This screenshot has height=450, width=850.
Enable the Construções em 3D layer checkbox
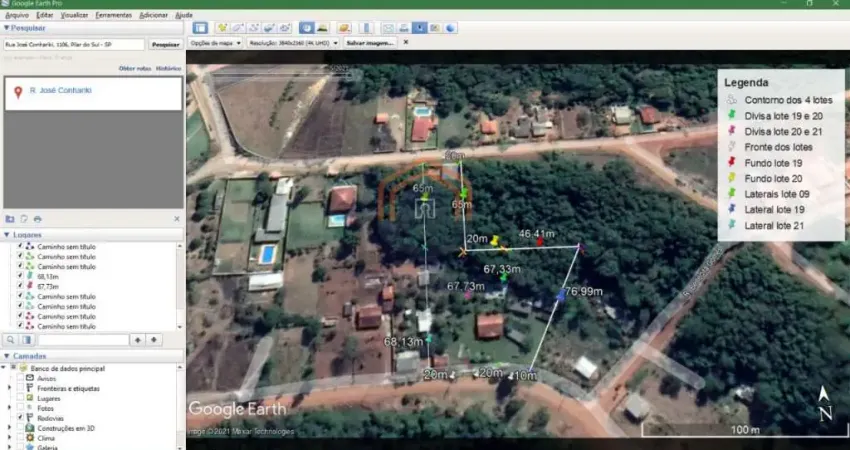pos(20,428)
